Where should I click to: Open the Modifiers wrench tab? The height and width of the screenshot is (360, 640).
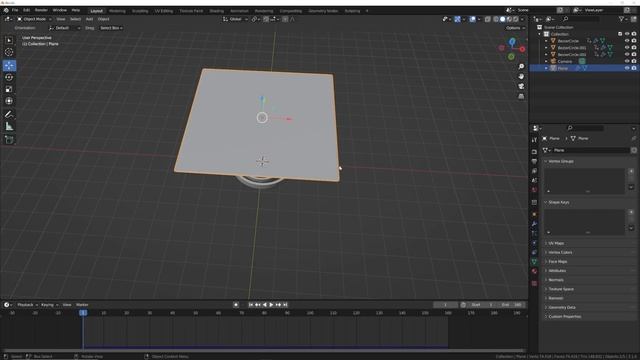[x=534, y=224]
